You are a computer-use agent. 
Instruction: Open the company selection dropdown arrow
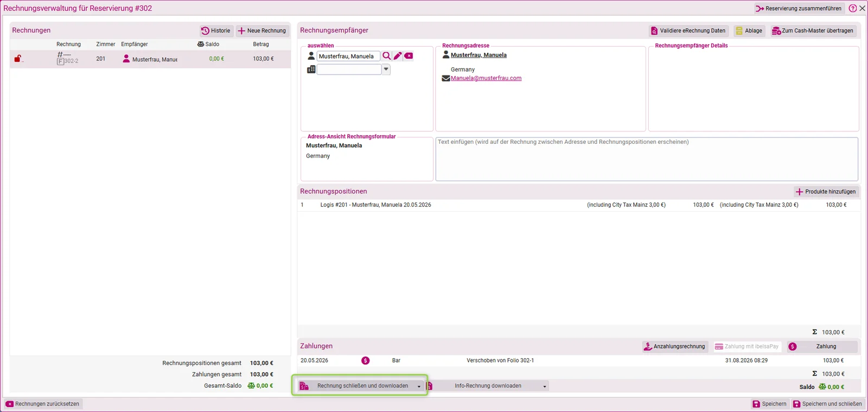386,69
